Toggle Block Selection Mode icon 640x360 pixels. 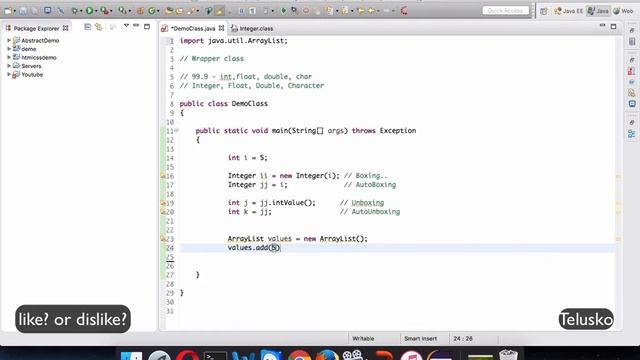click(x=242, y=11)
